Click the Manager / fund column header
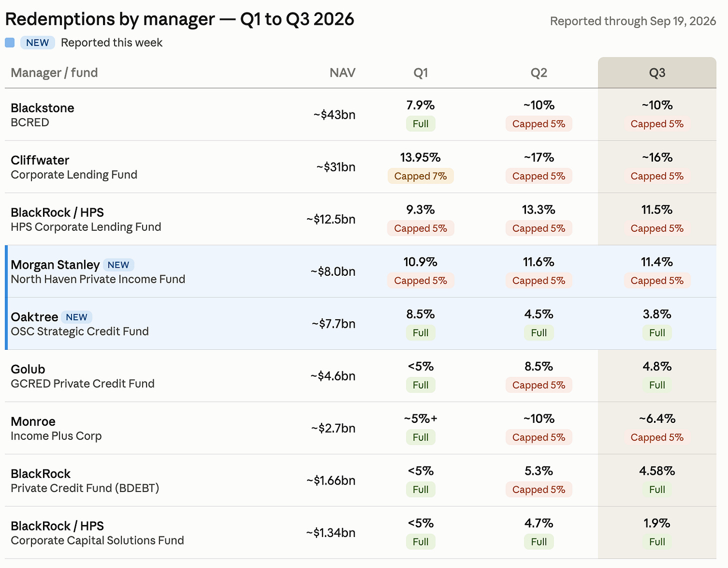Screen dimensions: 728x568 tap(54, 73)
